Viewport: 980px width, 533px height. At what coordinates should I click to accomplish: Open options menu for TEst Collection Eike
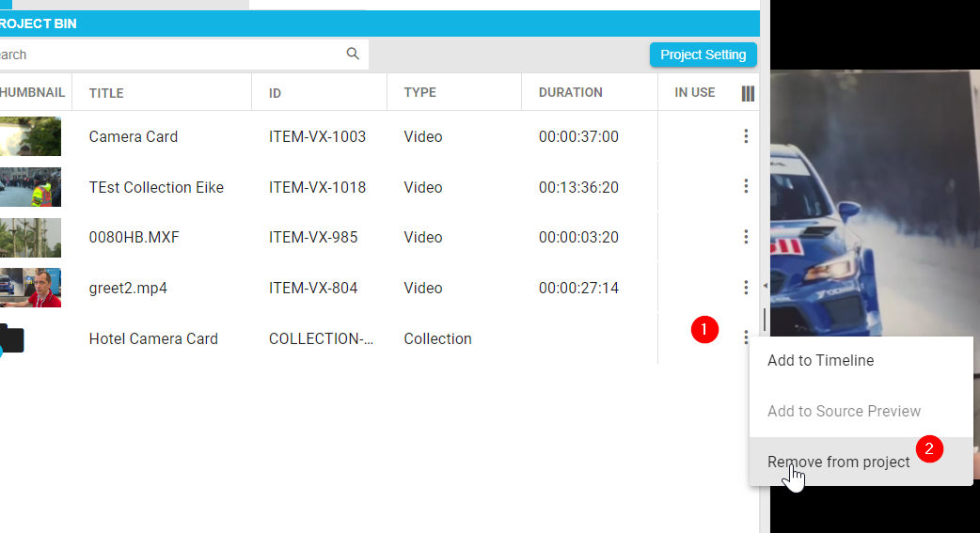point(746,187)
